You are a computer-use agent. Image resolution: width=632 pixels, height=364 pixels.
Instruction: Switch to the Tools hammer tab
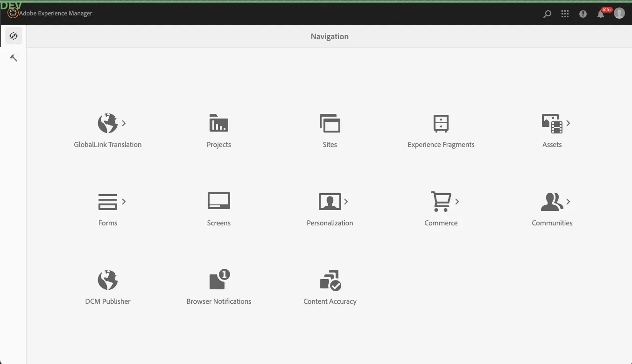[14, 58]
